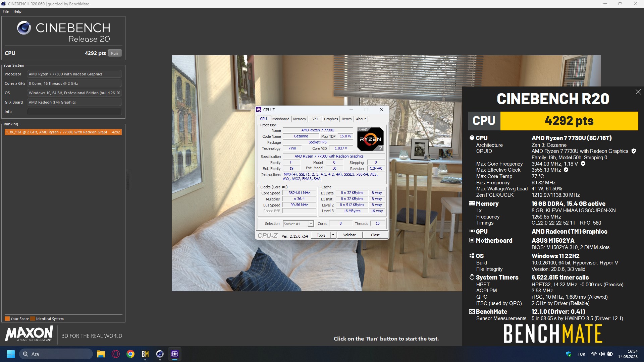Click the Info input field
This screenshot has height=362, width=644.
pyautogui.click(x=74, y=112)
